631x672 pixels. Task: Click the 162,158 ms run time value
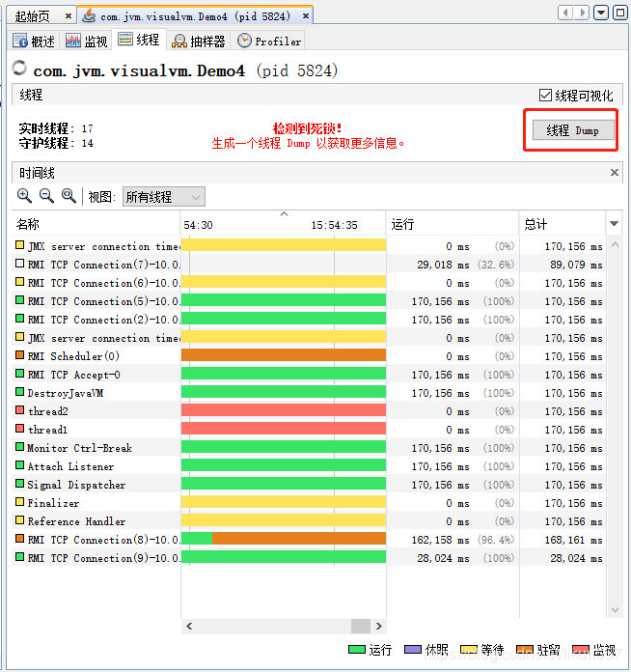coord(440,540)
